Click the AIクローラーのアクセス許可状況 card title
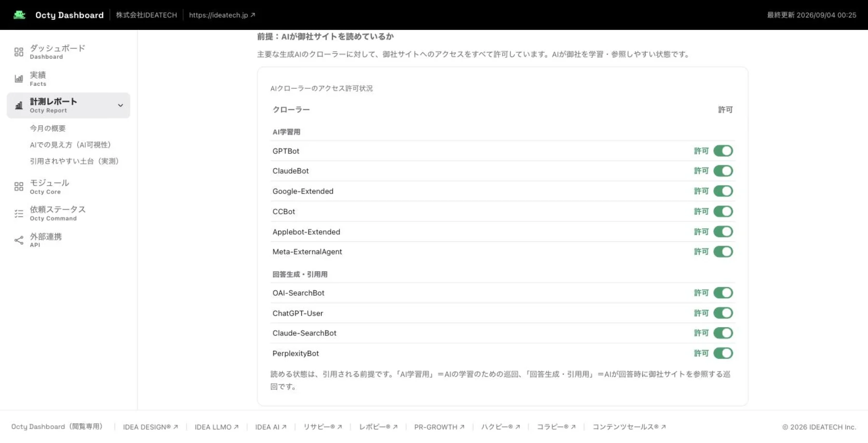The height and width of the screenshot is (443, 868). click(322, 88)
